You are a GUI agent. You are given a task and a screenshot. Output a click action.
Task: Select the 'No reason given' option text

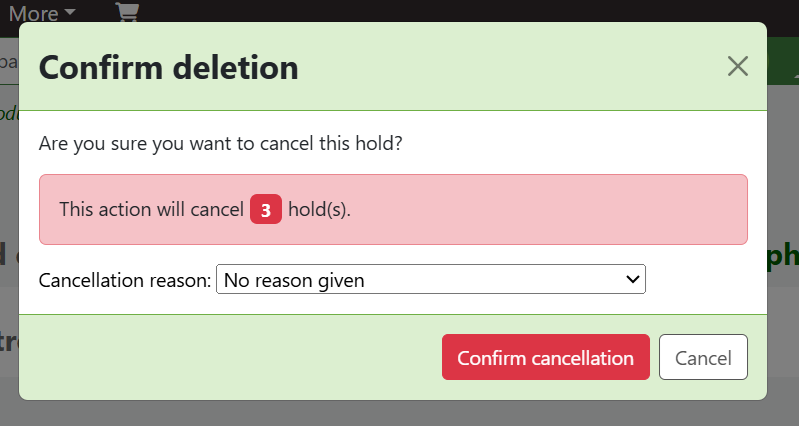(294, 280)
